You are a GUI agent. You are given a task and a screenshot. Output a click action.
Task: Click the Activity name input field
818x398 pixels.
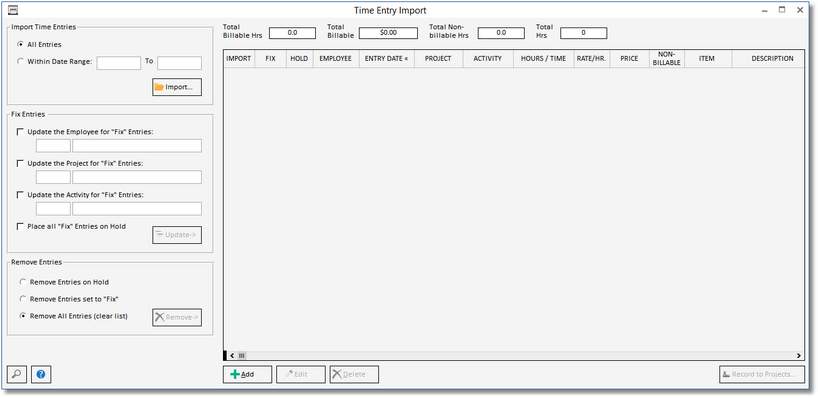(x=137, y=209)
